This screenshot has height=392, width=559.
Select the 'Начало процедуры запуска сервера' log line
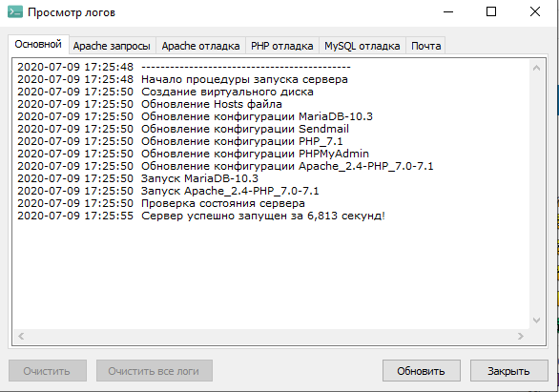(182, 79)
